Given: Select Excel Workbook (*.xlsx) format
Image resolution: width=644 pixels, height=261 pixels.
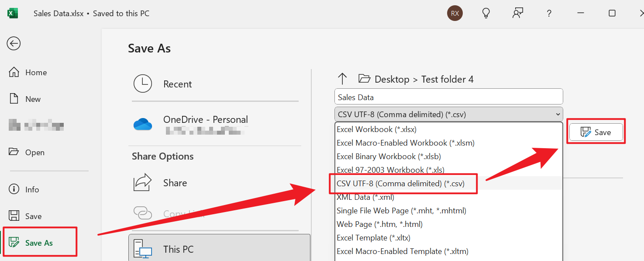Looking at the screenshot, I should tap(376, 129).
